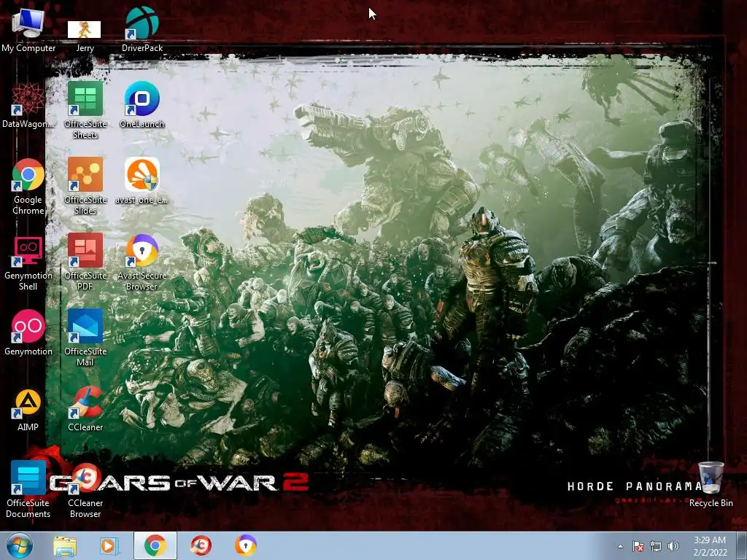Open Windows Explorer from the taskbar
Screen dimensions: 747x560
click(x=65, y=545)
